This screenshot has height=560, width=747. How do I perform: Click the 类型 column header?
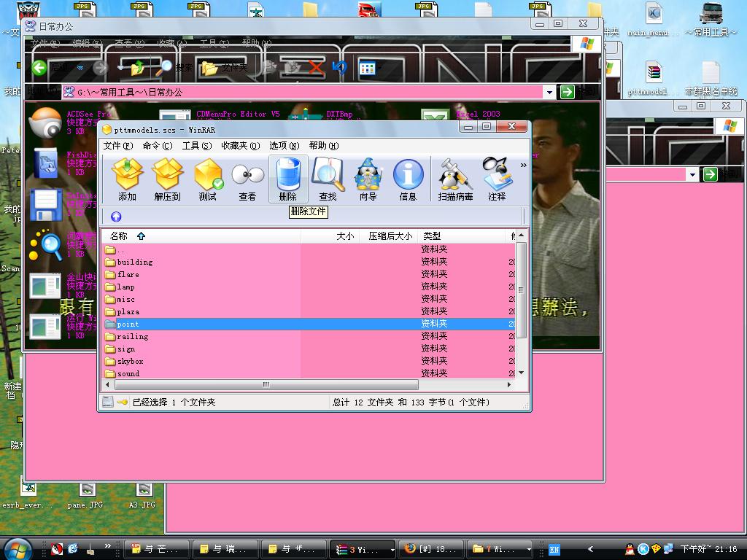pos(432,236)
